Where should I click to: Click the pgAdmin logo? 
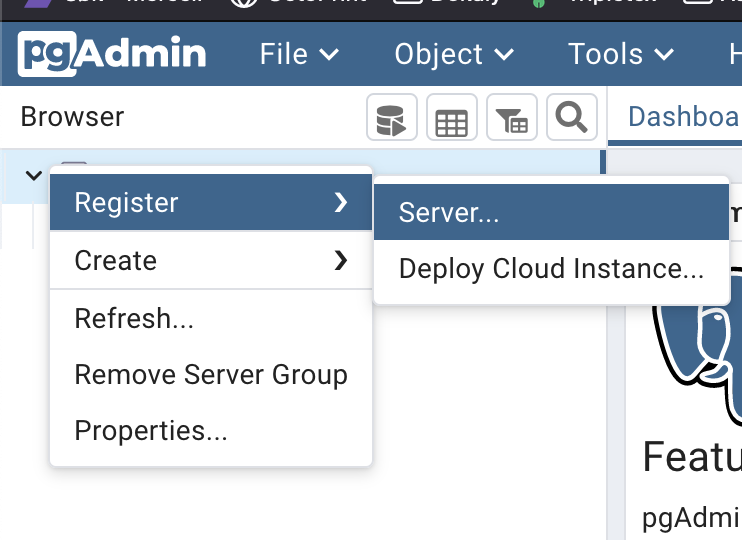coord(112,53)
